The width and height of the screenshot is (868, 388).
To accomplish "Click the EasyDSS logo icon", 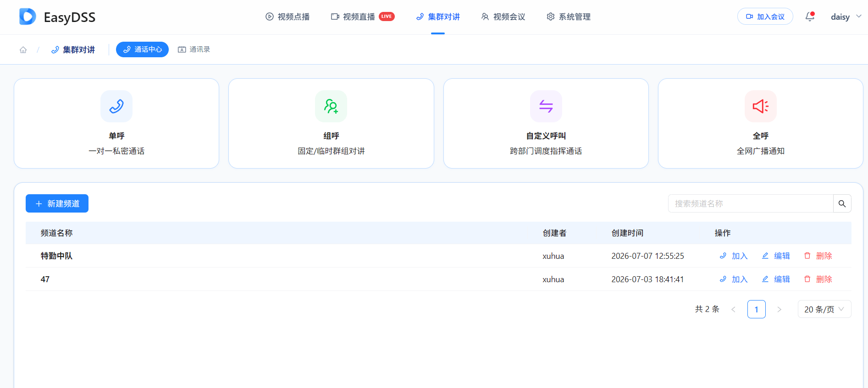I will coord(28,16).
